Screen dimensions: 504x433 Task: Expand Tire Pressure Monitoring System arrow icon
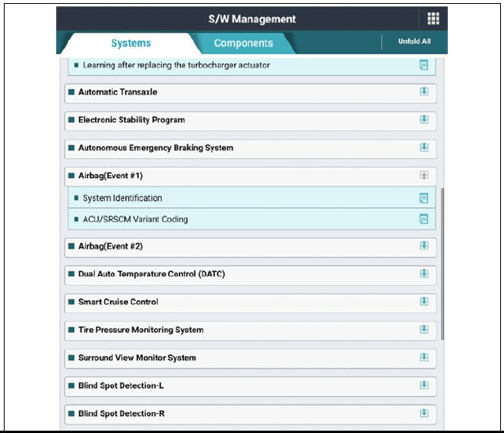[424, 329]
